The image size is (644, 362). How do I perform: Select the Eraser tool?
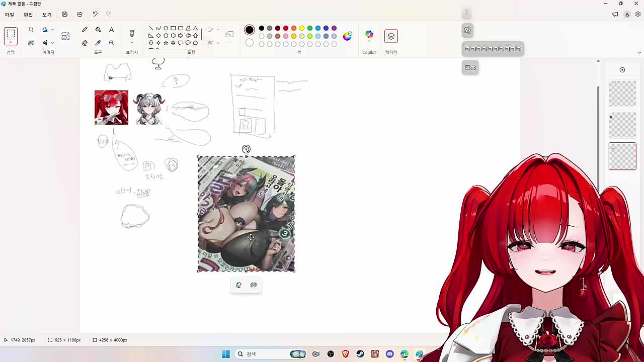(x=85, y=43)
